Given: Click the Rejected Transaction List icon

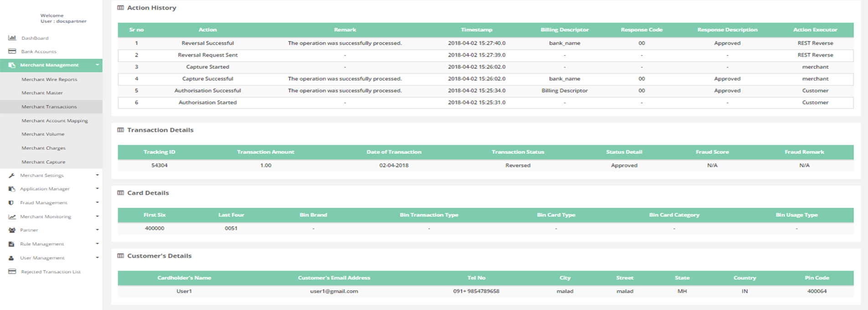Looking at the screenshot, I should [x=12, y=272].
